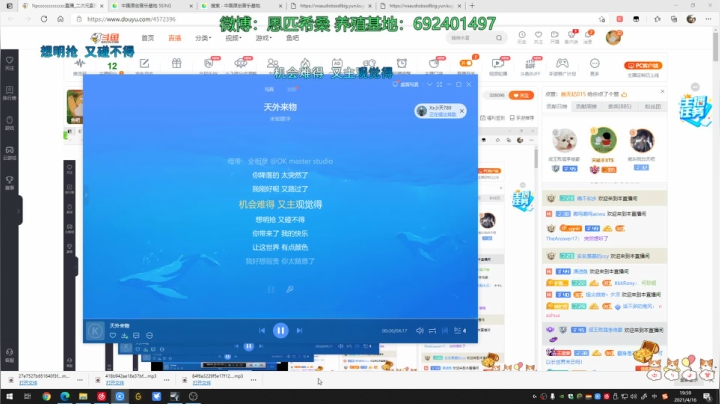720x404 pixels.
Task: Click lyric line 让这世界 有点颜色
Action: (x=280, y=247)
